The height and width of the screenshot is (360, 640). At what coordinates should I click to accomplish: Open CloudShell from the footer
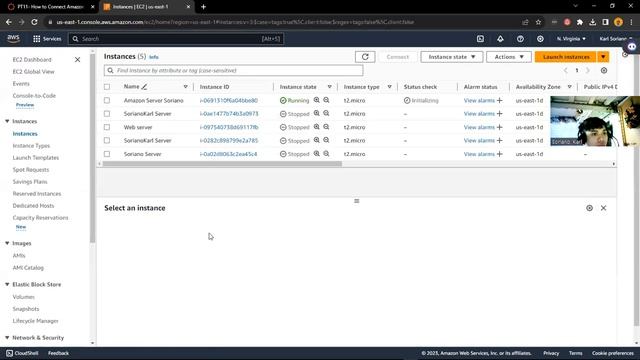click(x=22, y=353)
